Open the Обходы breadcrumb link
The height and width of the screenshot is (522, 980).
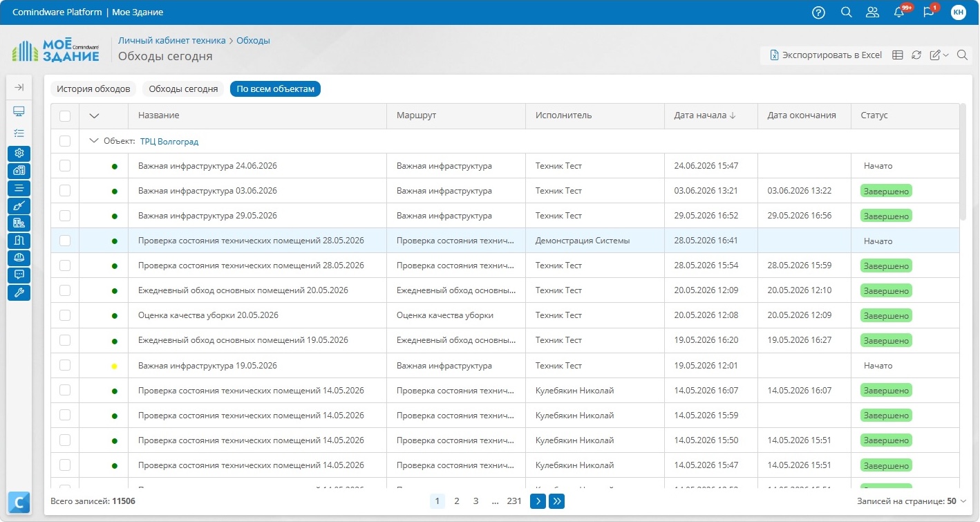click(x=253, y=41)
